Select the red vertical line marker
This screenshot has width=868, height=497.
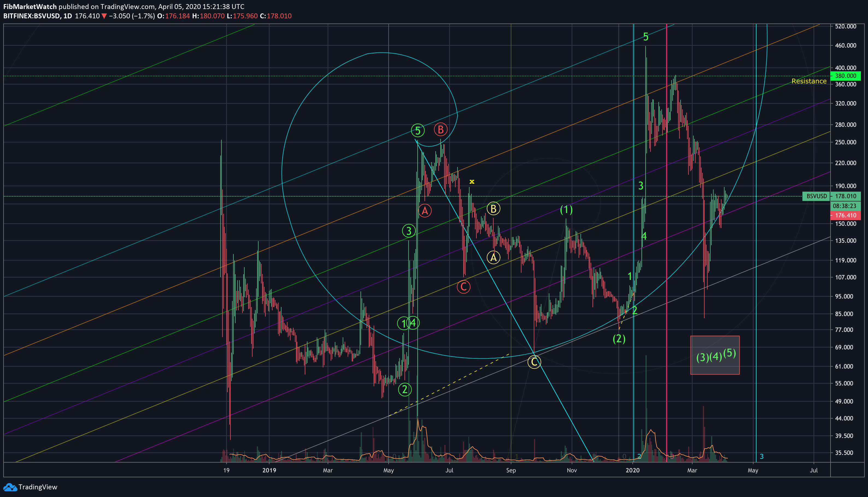pos(667,243)
